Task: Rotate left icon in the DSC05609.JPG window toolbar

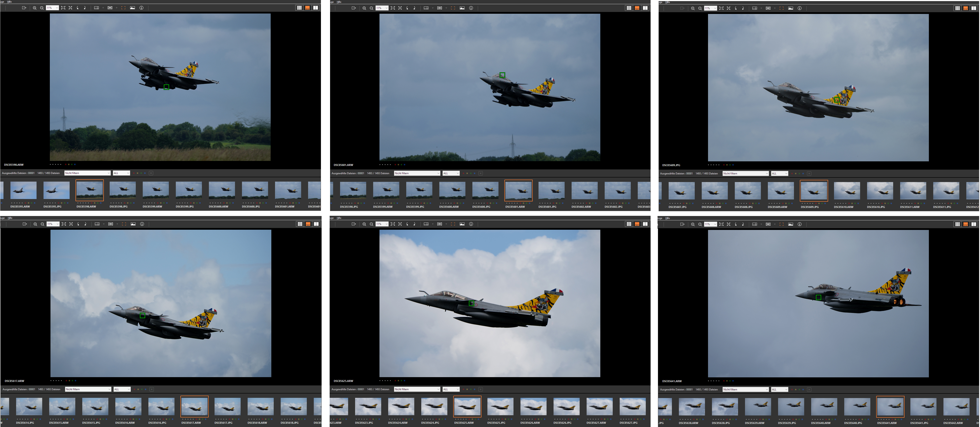Action: click(736, 8)
